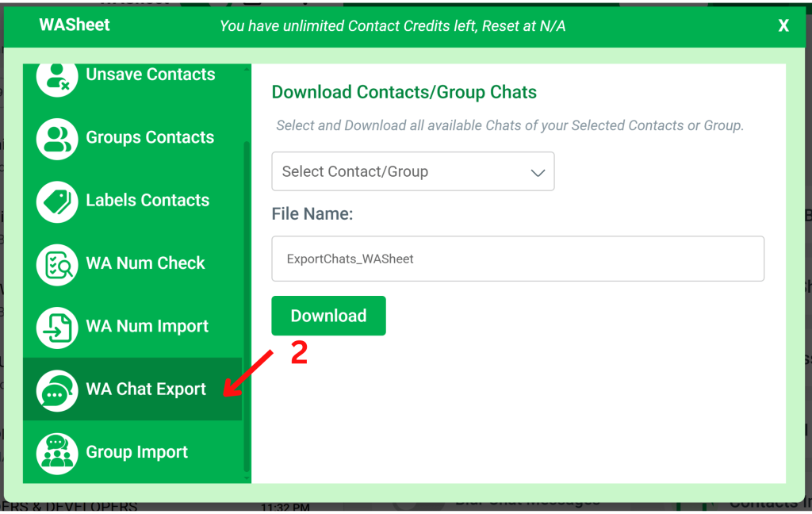Switch to the WA Num Import section
The image size is (812, 514).
click(132, 327)
